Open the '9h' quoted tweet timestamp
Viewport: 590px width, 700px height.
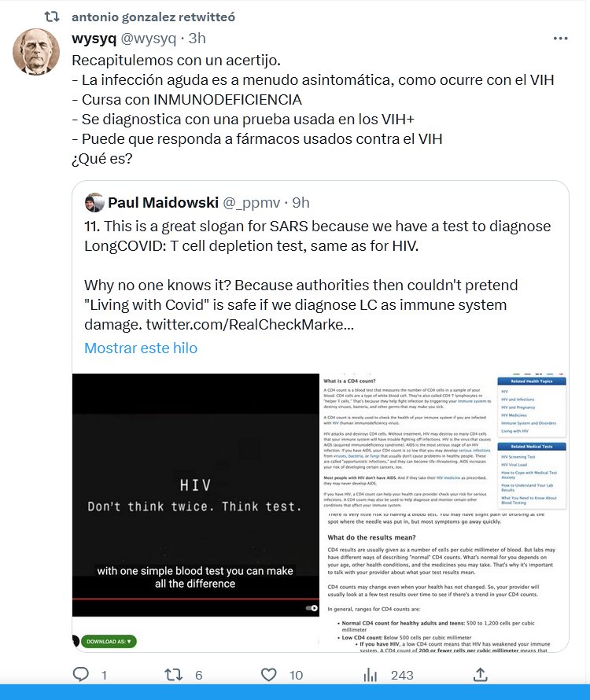pos(301,203)
